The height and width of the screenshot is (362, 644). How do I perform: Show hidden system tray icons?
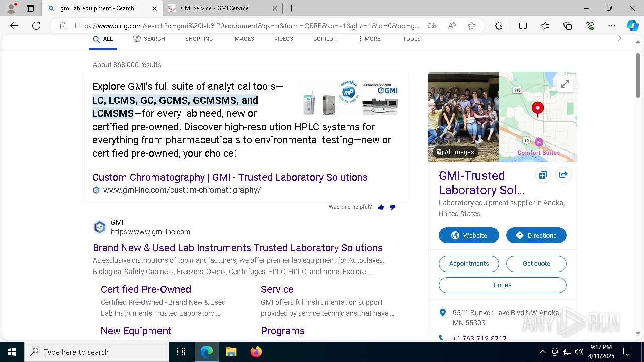tap(542, 352)
